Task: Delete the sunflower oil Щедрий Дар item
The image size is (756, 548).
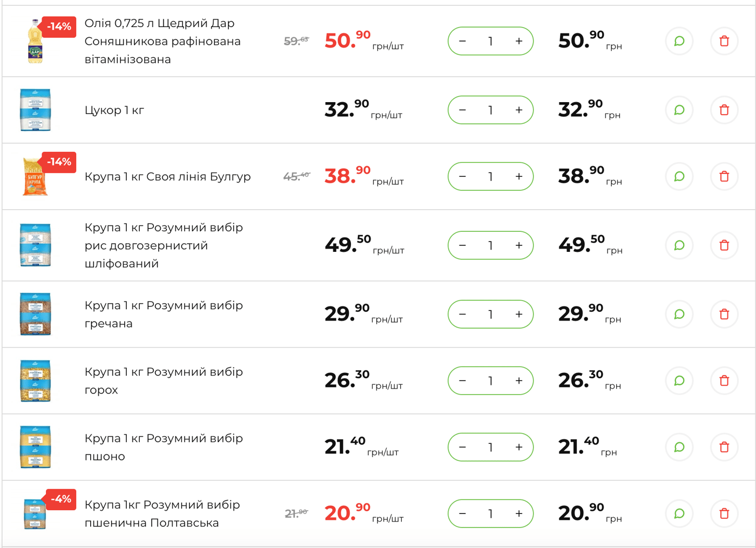Action: click(x=724, y=41)
